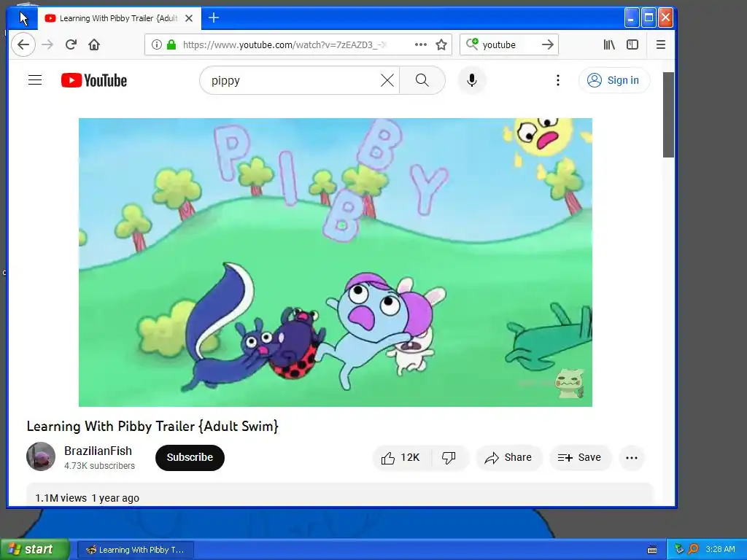Open the browser home page
The image size is (747, 560).
[x=94, y=44]
